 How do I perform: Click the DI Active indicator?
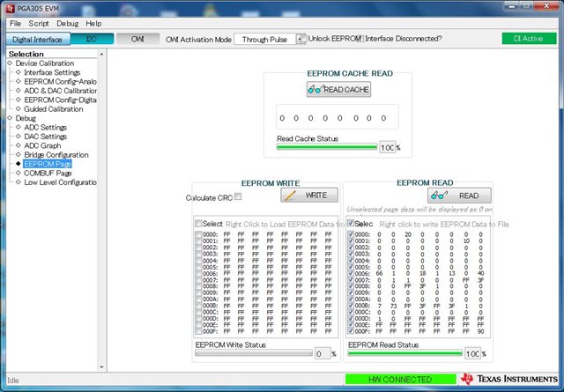tap(529, 39)
